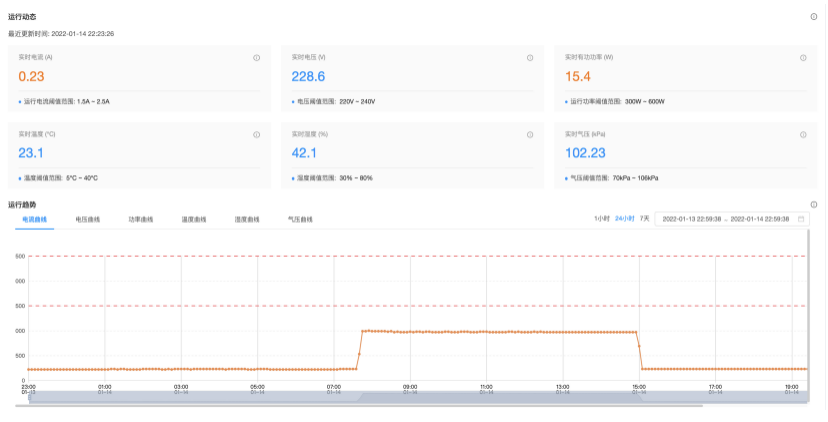Click info icon on 实时气压 (kPa) card
This screenshot has height=422, width=828.
803,135
